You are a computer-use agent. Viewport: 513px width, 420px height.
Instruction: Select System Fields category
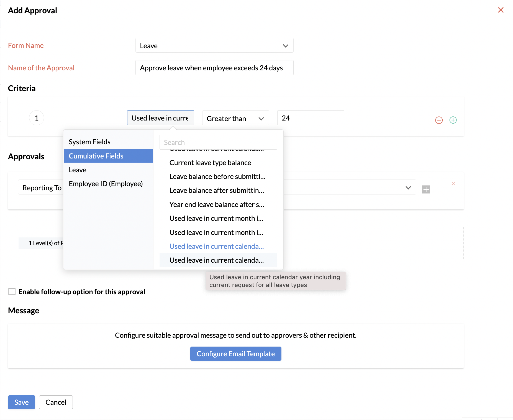coord(108,142)
